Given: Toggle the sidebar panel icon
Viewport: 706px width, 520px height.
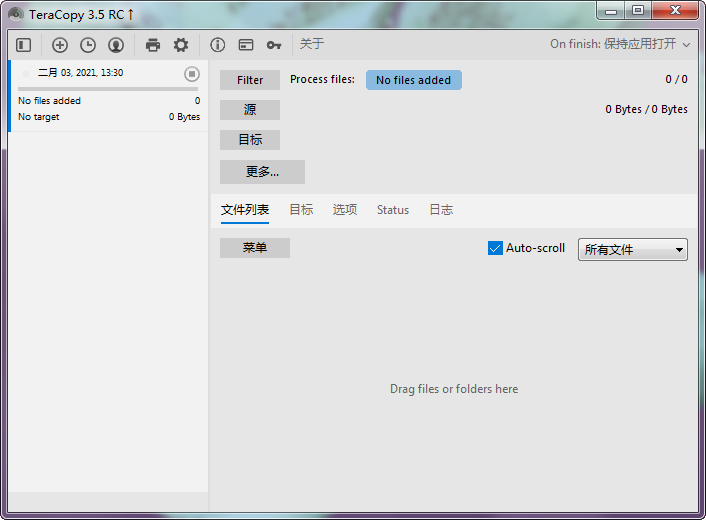Looking at the screenshot, I should (23, 45).
